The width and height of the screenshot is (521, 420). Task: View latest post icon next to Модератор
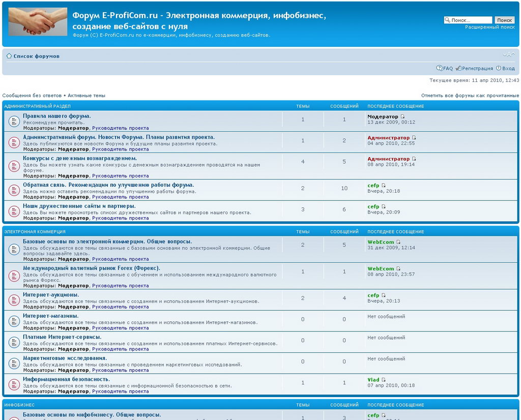coord(403,117)
